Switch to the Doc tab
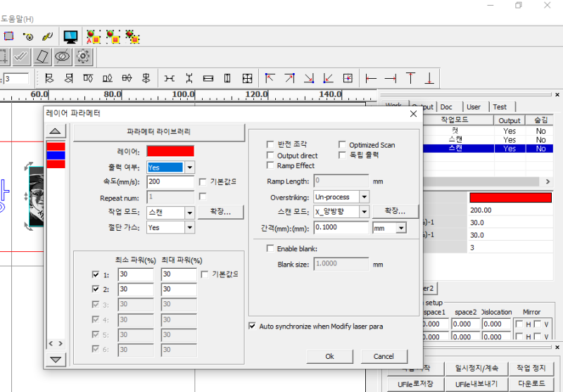The width and height of the screenshot is (563, 392). coord(447,107)
